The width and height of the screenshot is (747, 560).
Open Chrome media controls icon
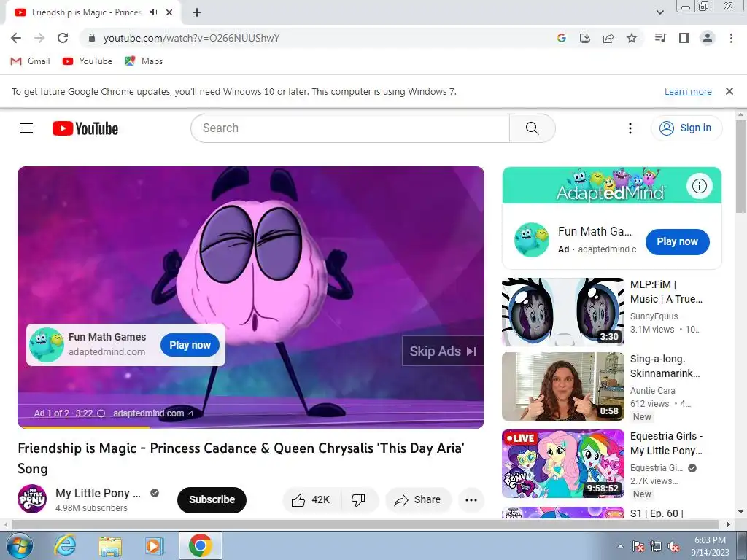[x=661, y=38]
